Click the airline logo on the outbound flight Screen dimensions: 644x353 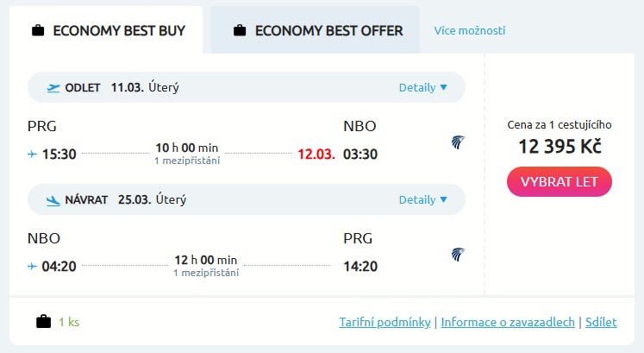[x=459, y=142]
